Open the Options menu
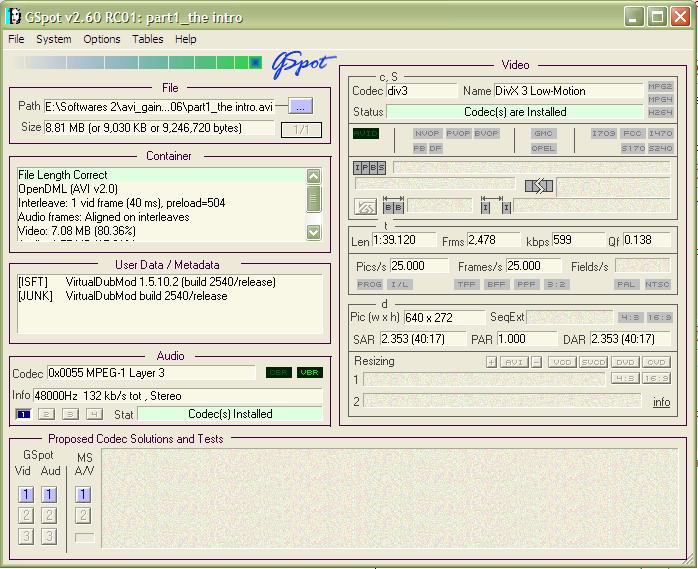 101,39
